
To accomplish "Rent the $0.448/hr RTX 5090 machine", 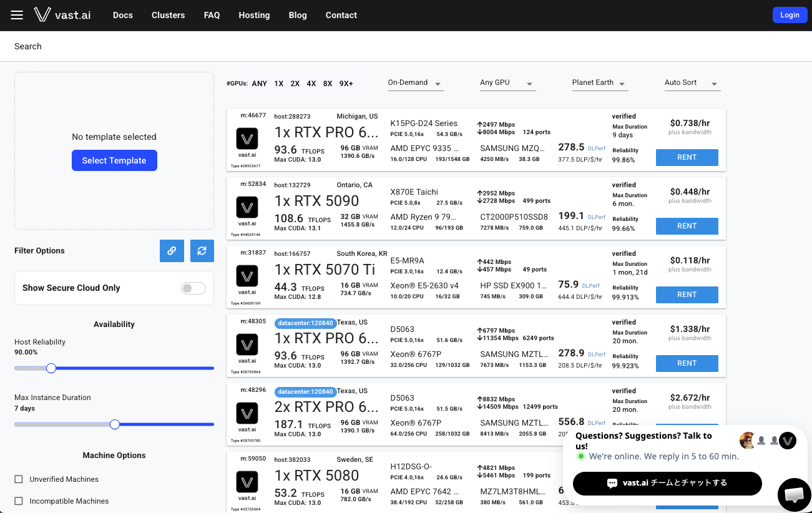I will (687, 226).
